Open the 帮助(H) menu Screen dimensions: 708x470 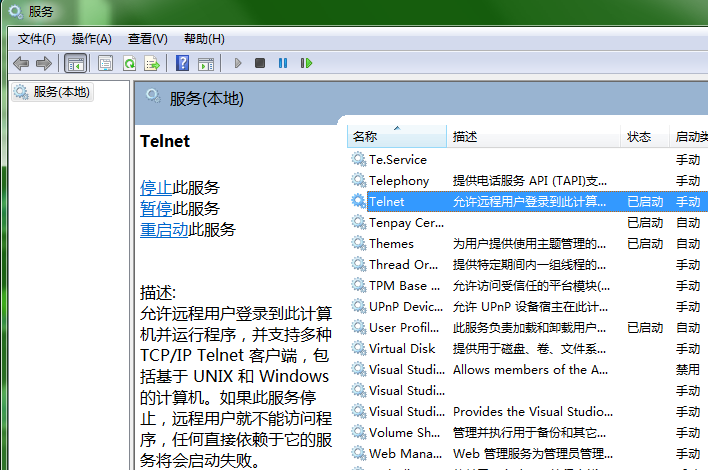(204, 39)
